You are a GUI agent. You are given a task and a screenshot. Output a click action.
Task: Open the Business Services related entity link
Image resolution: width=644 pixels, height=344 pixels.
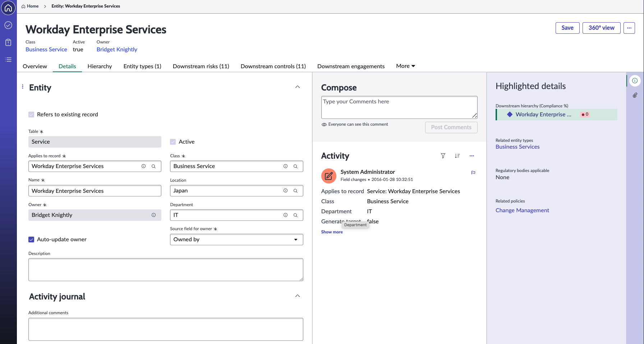517,147
